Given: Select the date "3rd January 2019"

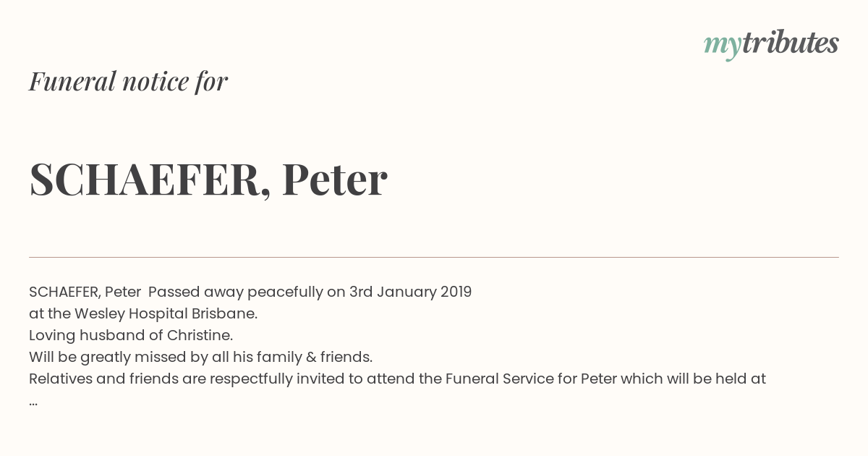Looking at the screenshot, I should pyautogui.click(x=410, y=292).
